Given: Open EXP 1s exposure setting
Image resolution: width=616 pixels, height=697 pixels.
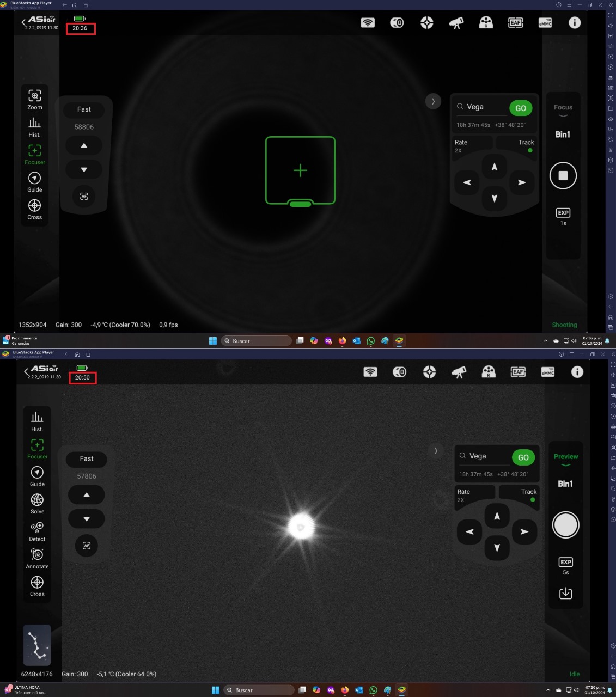Looking at the screenshot, I should point(563,217).
